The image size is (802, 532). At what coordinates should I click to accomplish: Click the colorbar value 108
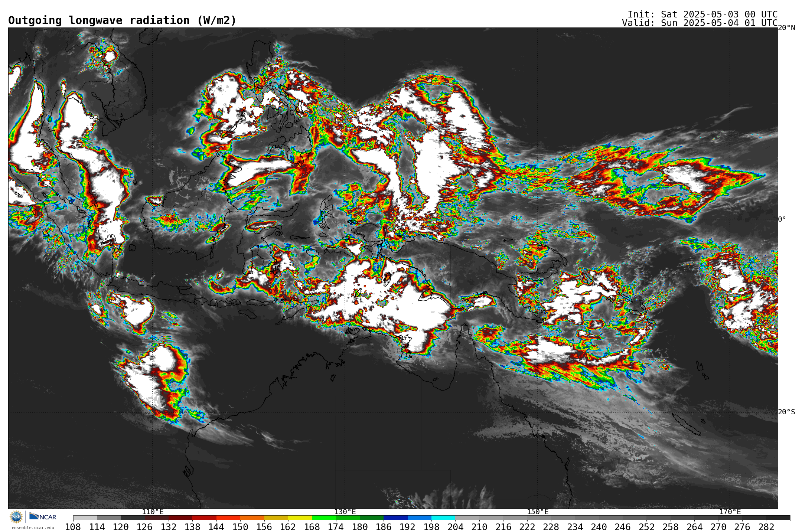[x=73, y=527]
